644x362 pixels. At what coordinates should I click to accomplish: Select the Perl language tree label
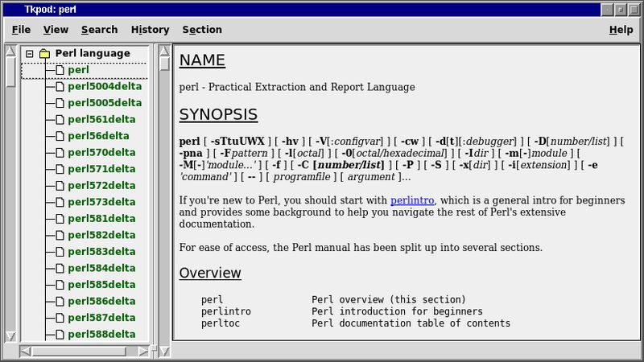(x=93, y=53)
